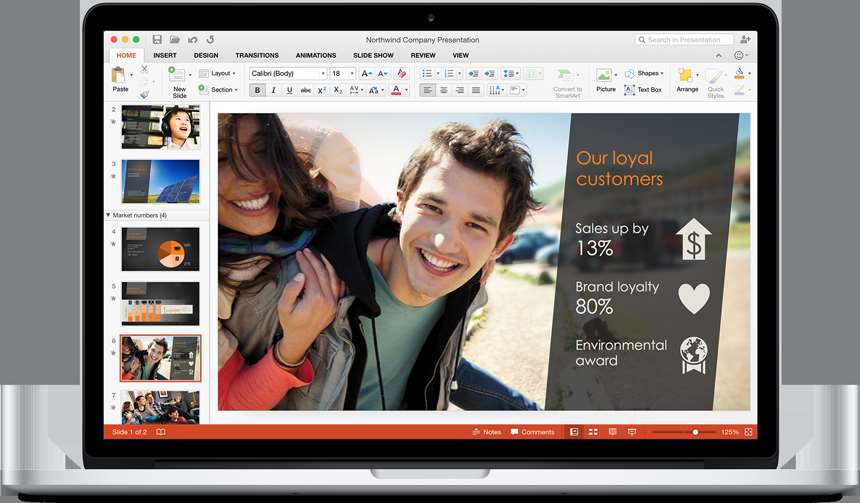Click the Convert to SmartArt button
Viewport: 860px width, 503px height.
point(567,83)
